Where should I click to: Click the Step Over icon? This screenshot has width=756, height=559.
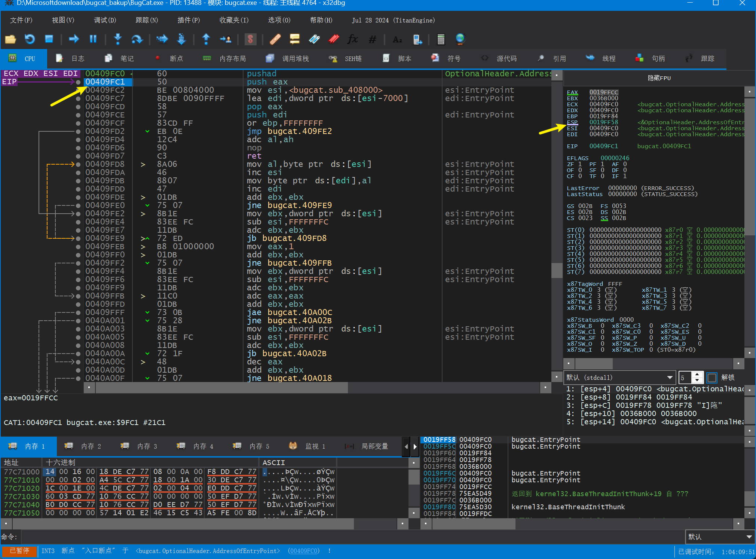tap(137, 39)
